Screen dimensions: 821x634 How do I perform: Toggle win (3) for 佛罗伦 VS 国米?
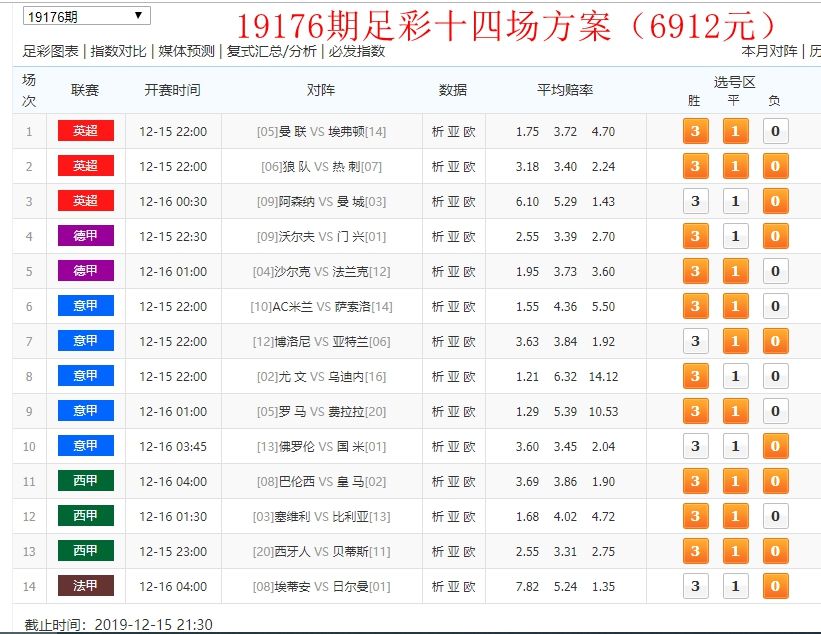coord(695,446)
